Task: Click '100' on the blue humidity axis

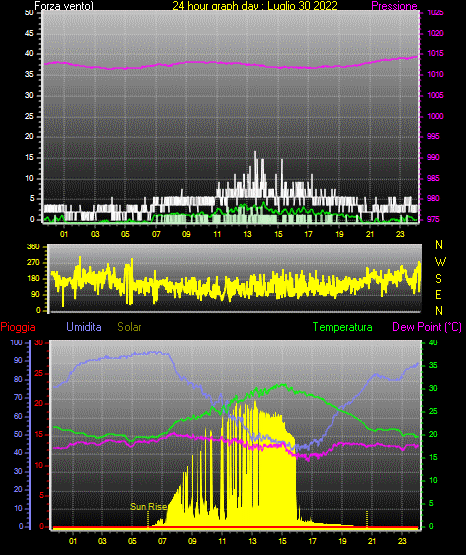Action: [17, 342]
